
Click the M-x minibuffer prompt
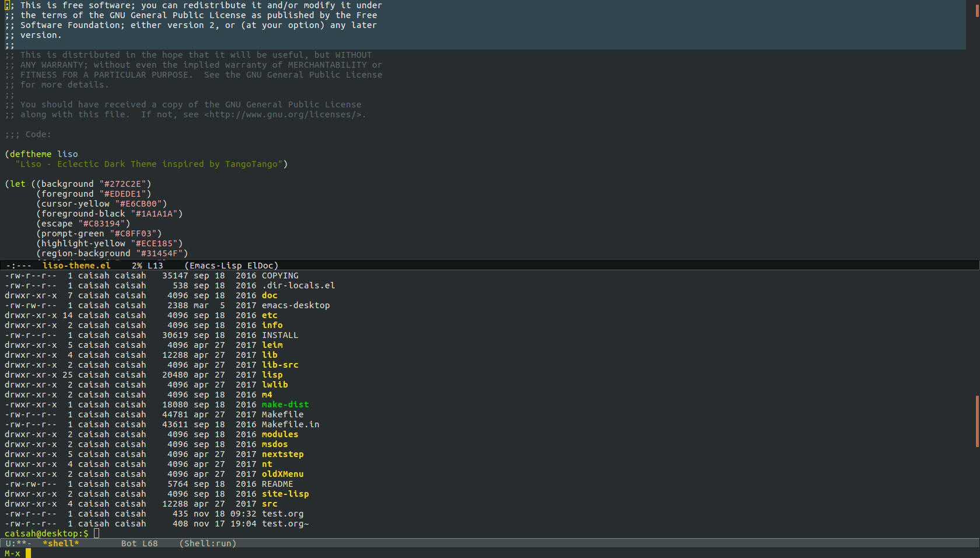12,553
